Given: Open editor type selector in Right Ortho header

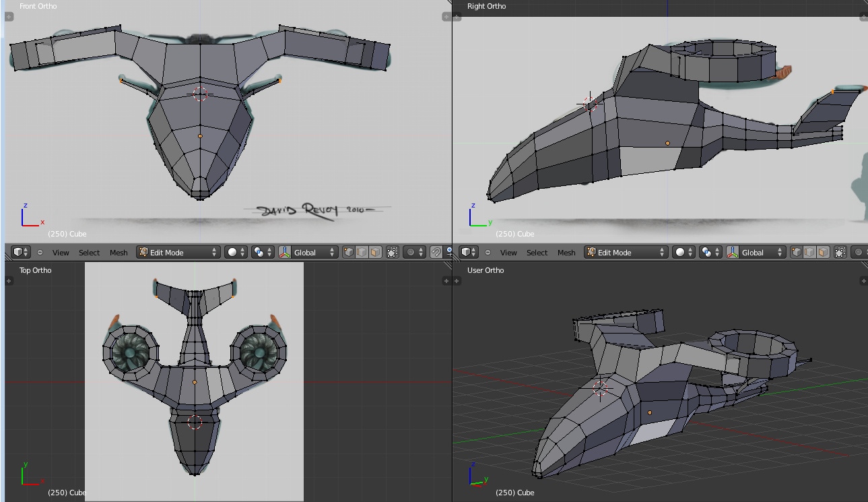Looking at the screenshot, I should point(469,252).
